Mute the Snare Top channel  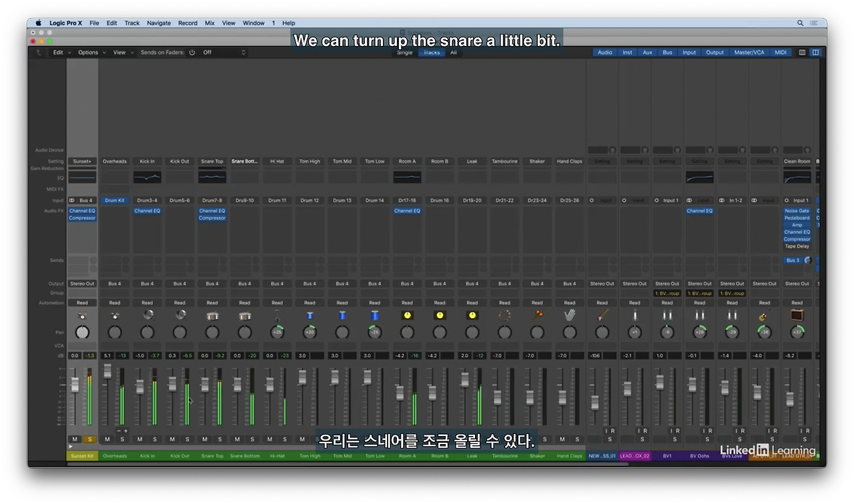point(205,439)
